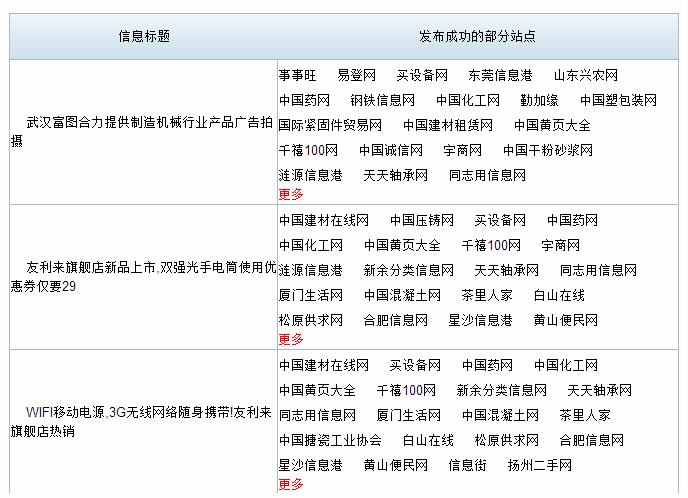Click the 勤加缘 link
The image size is (688, 498).
click(539, 100)
